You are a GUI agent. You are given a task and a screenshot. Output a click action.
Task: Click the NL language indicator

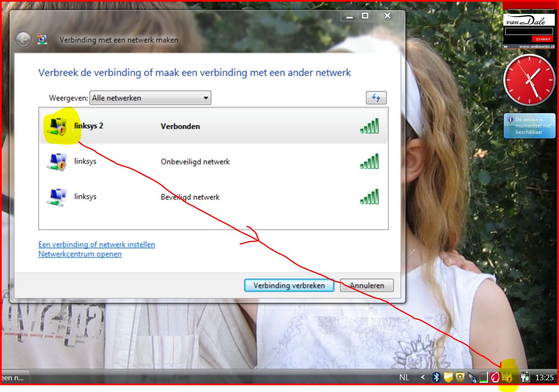(x=404, y=377)
